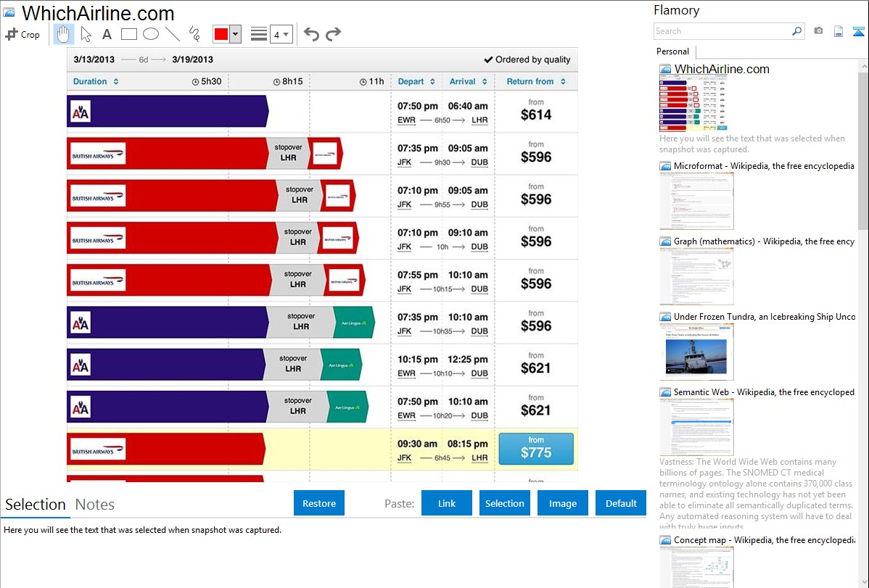Click the Paste Selection button

pos(504,503)
